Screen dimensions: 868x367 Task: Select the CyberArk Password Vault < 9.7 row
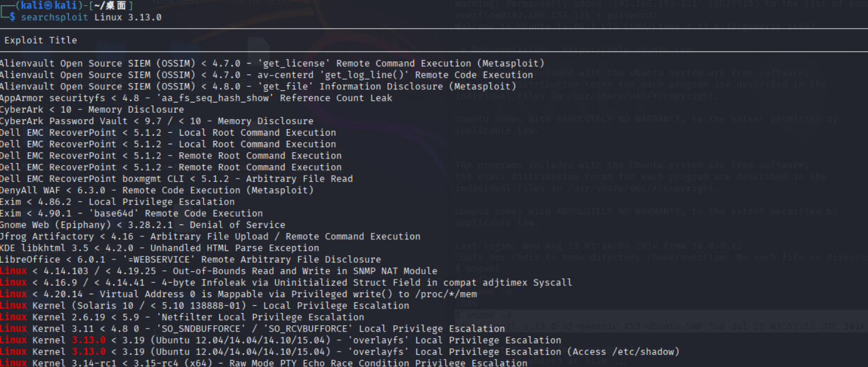tap(156, 121)
